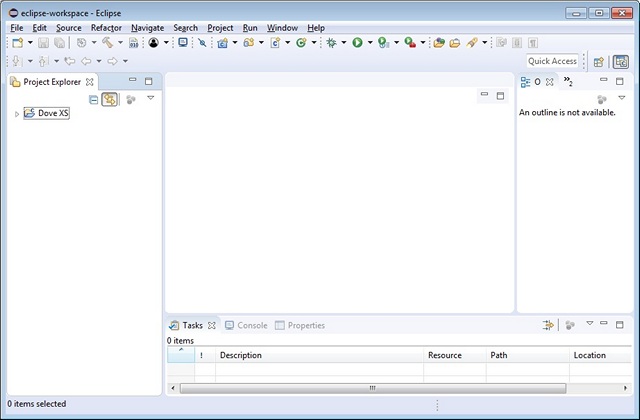Open the Project Explorer view menu
640x420 pixels.
(151, 98)
